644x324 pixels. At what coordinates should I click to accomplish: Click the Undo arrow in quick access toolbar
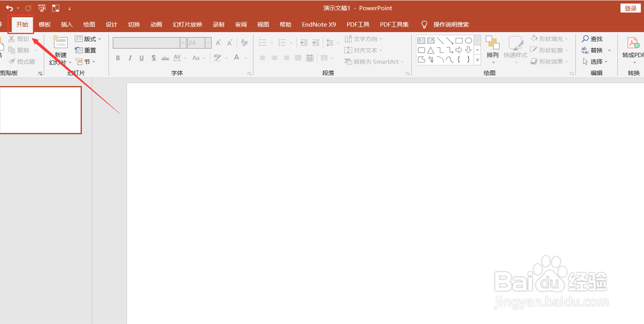(x=9, y=8)
